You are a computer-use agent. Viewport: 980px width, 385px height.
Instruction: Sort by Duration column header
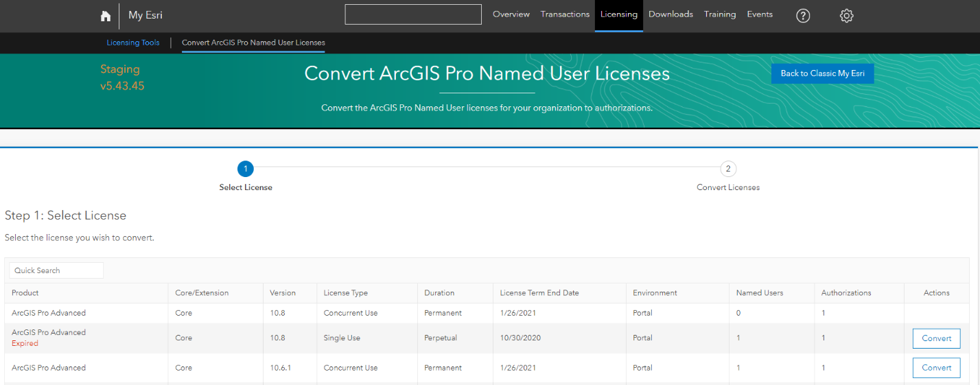tap(439, 293)
